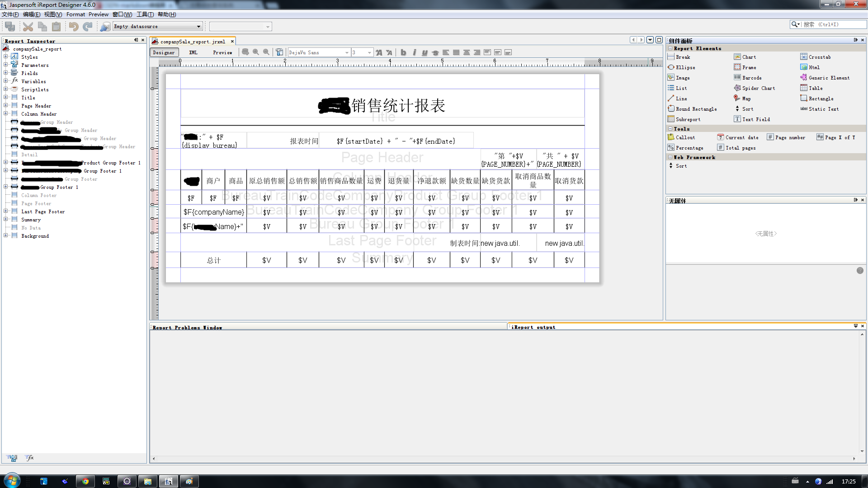Toggle bold text formatting
Screen dimensions: 868x488
tap(403, 52)
